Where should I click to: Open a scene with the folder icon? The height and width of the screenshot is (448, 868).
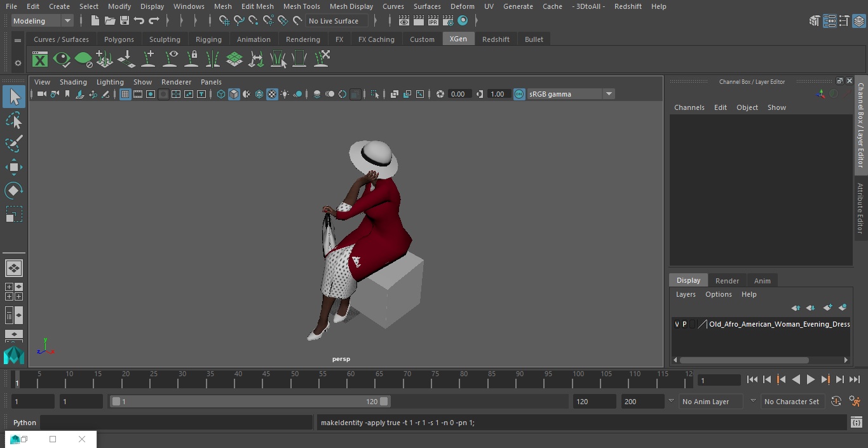[x=109, y=21]
